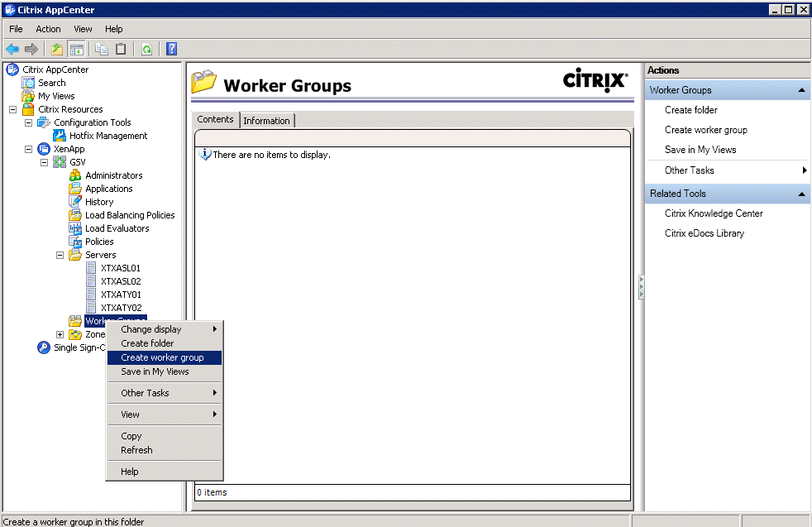Click the Administrators node icon

[x=75, y=175]
